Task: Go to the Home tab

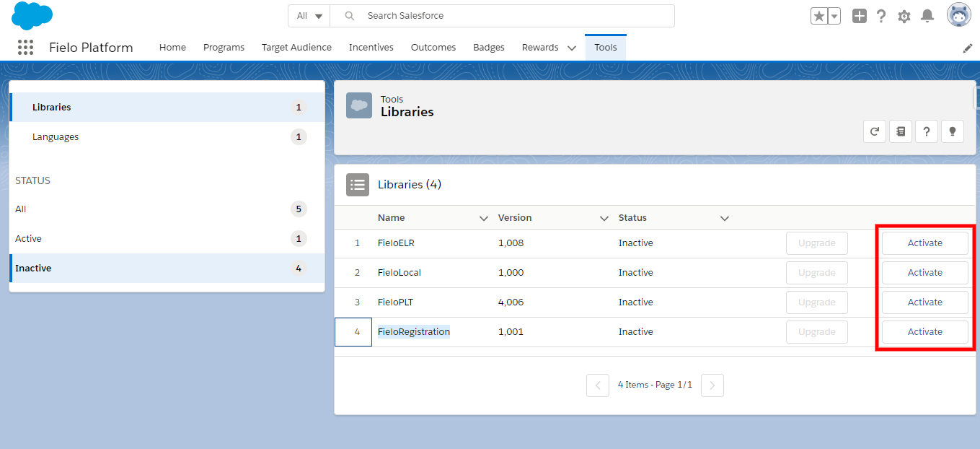Action: coord(172,48)
